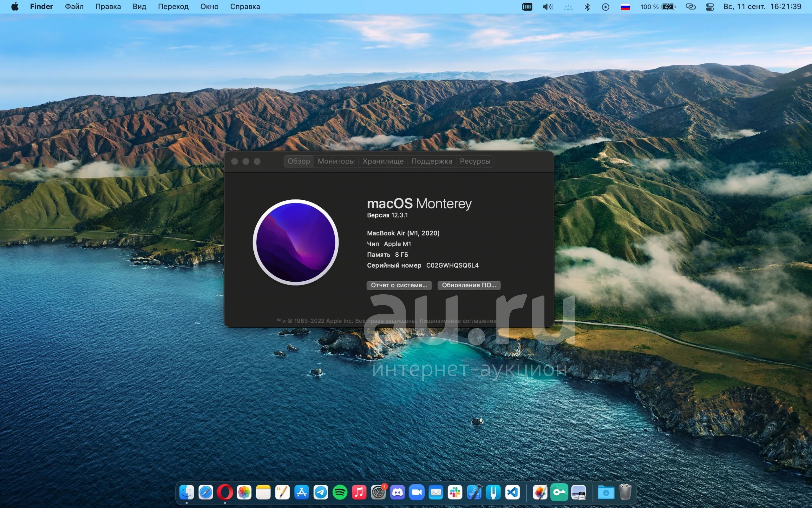Open the Правка menu
The image size is (812, 508).
pyautogui.click(x=108, y=7)
